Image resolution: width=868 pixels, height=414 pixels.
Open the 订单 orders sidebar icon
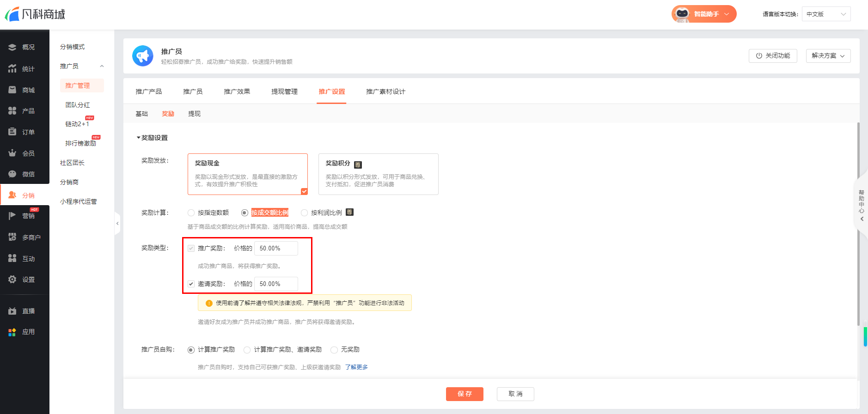12,132
